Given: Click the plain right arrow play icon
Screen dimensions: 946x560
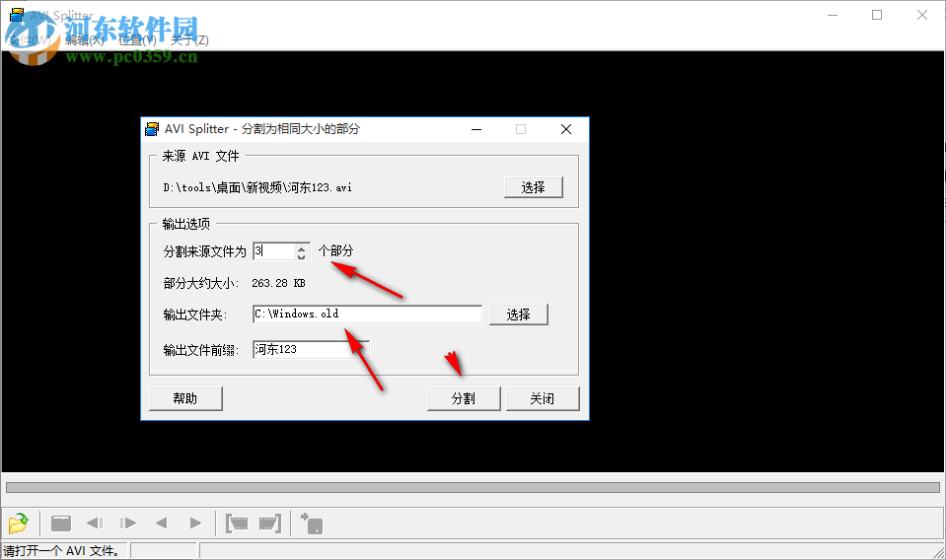Looking at the screenshot, I should 195,524.
